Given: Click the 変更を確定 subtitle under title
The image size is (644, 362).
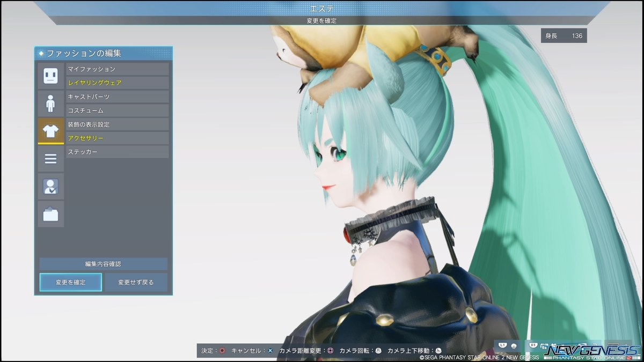Looking at the screenshot, I should click(322, 21).
